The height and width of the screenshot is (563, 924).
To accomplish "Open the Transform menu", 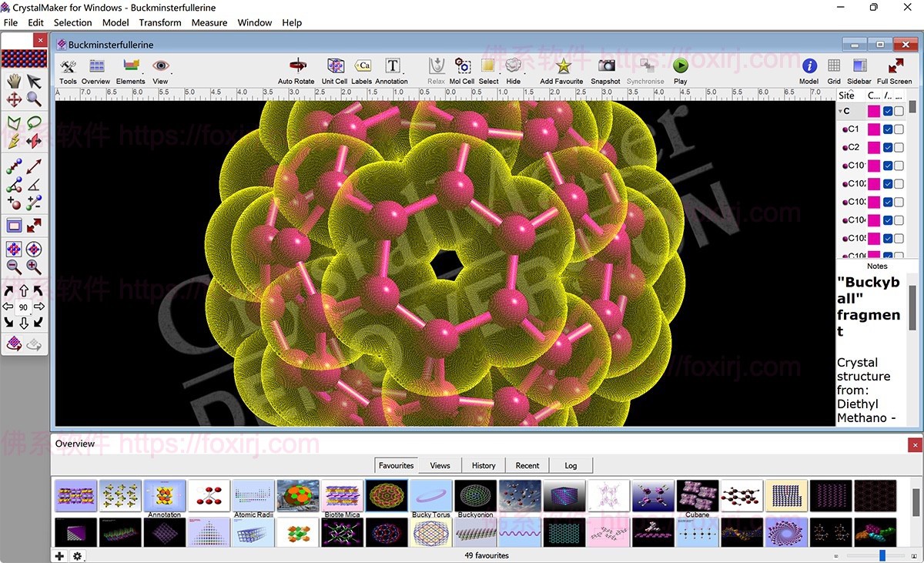I will pyautogui.click(x=160, y=22).
